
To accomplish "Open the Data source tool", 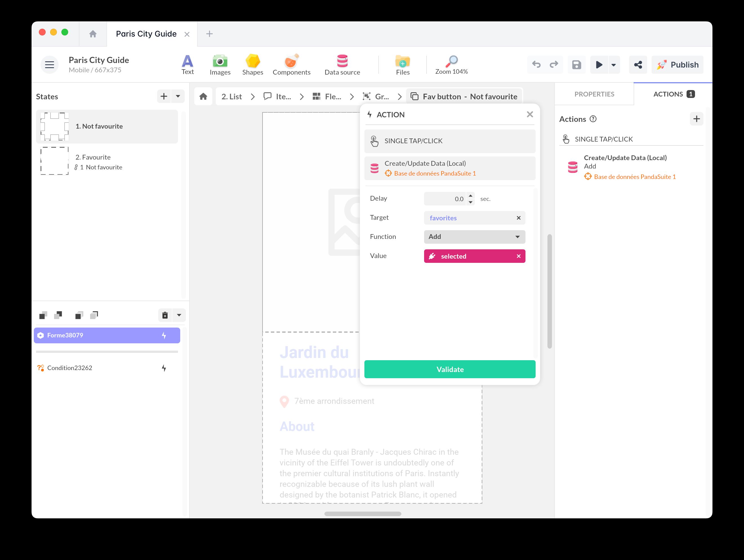I will 342,64.
